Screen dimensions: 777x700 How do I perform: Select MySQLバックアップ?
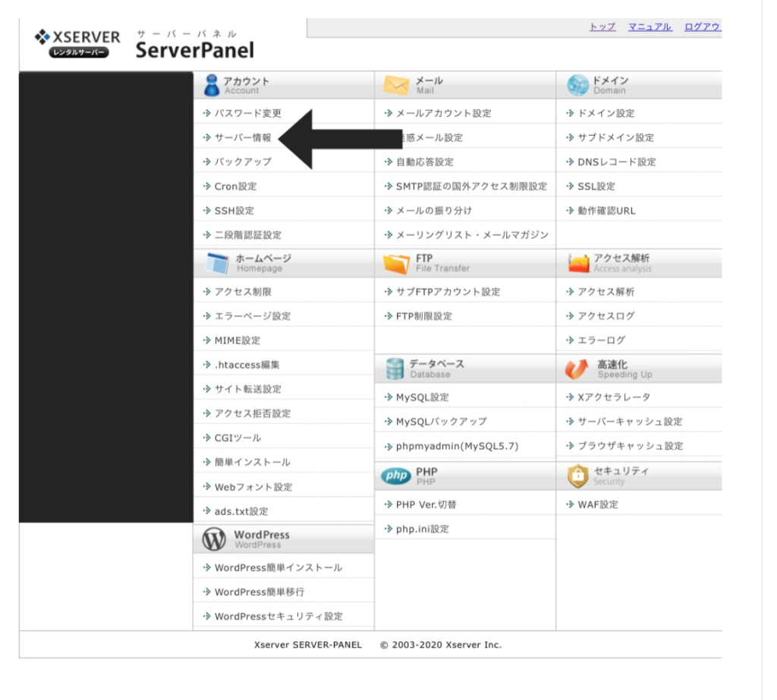coord(442,422)
